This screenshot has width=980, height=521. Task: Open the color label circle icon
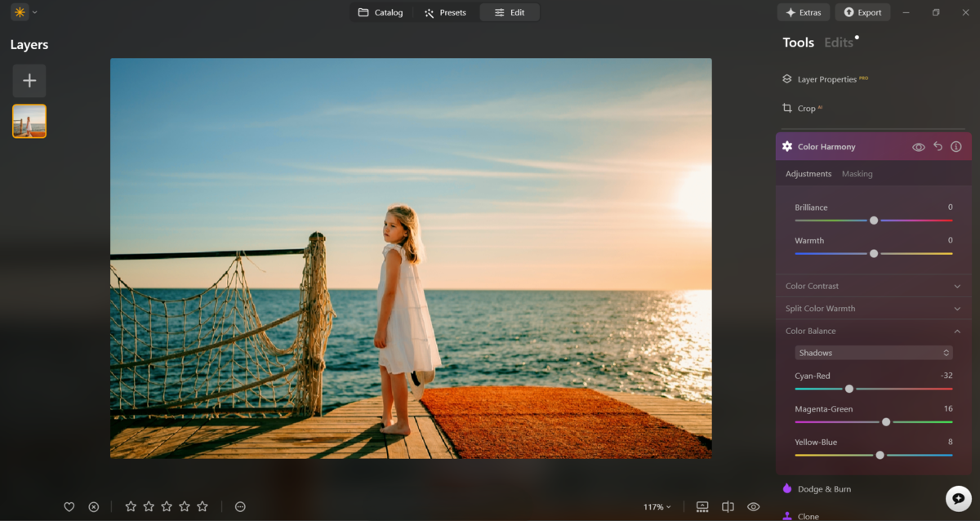(x=240, y=507)
